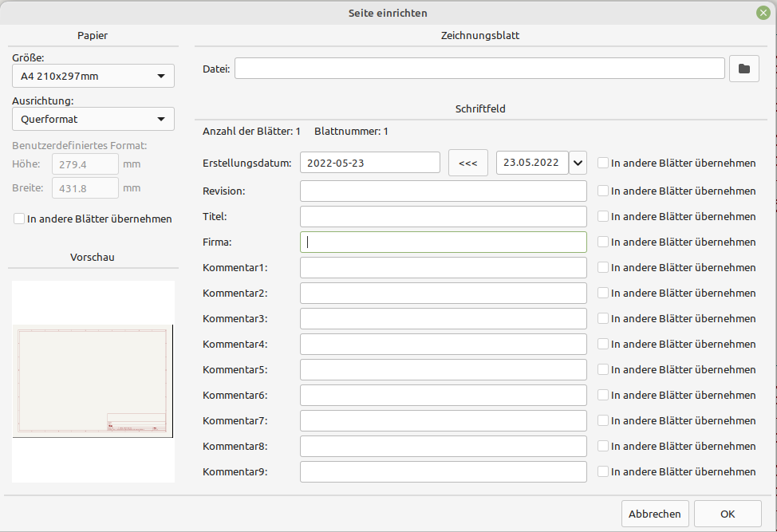The image size is (777, 532).
Task: Focus the Datei file path field
Action: [479, 69]
